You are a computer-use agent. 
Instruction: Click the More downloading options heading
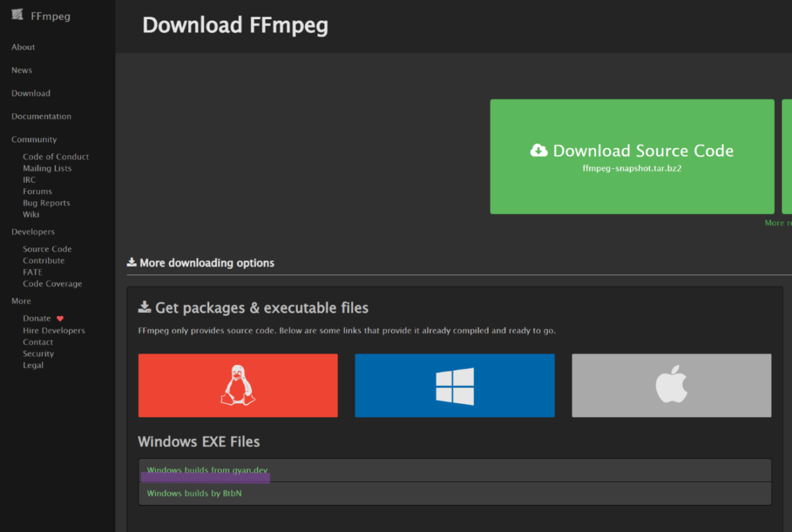201,263
